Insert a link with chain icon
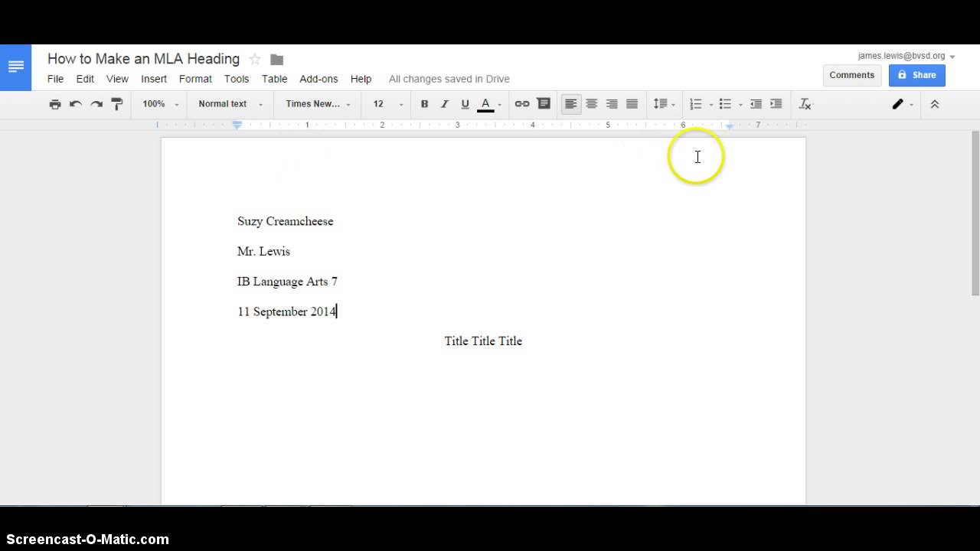980x551 pixels. (x=522, y=104)
